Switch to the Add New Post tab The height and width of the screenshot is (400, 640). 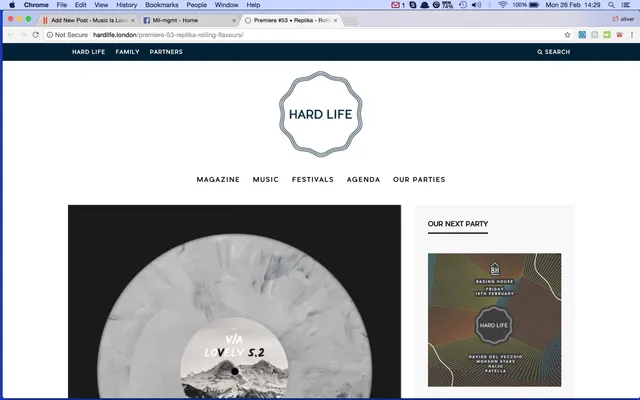[87, 20]
